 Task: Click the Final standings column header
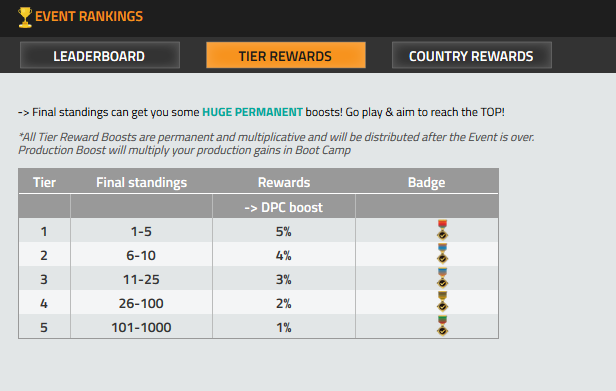click(141, 182)
